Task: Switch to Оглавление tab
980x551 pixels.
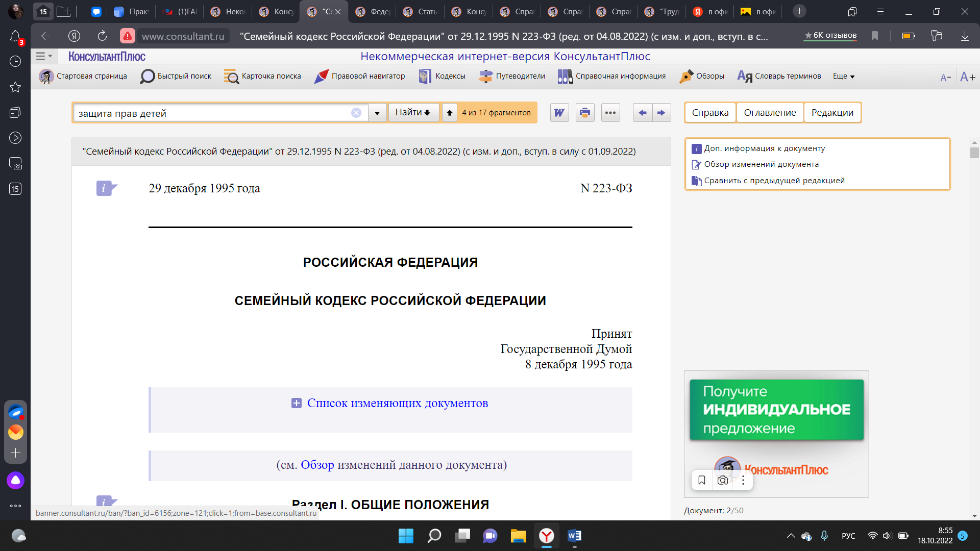Action: (x=770, y=113)
